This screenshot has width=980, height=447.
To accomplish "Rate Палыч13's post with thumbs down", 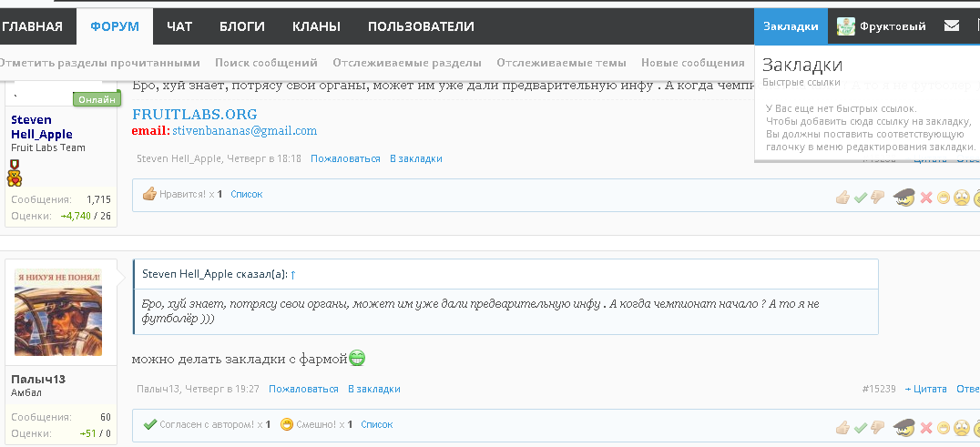I will point(877,428).
